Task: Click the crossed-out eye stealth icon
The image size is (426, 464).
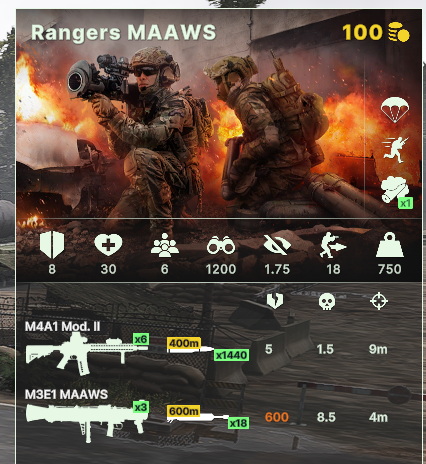Action: [277, 245]
